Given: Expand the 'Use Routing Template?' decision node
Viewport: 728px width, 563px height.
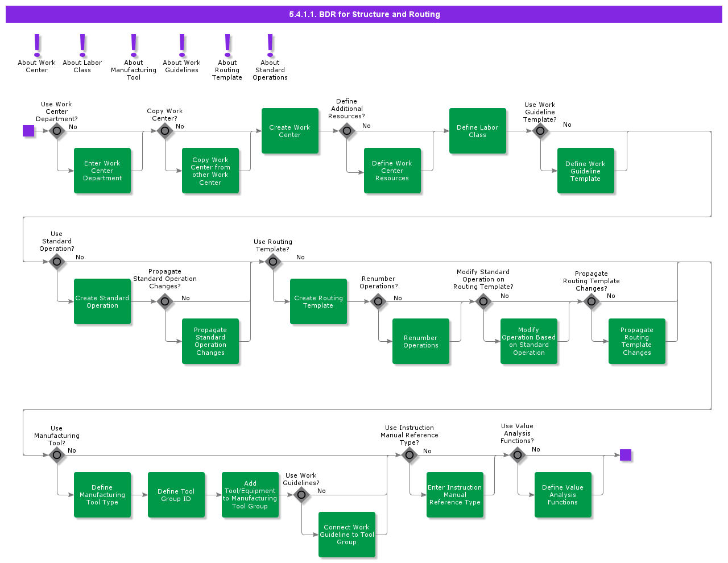Looking at the screenshot, I should click(x=273, y=262).
